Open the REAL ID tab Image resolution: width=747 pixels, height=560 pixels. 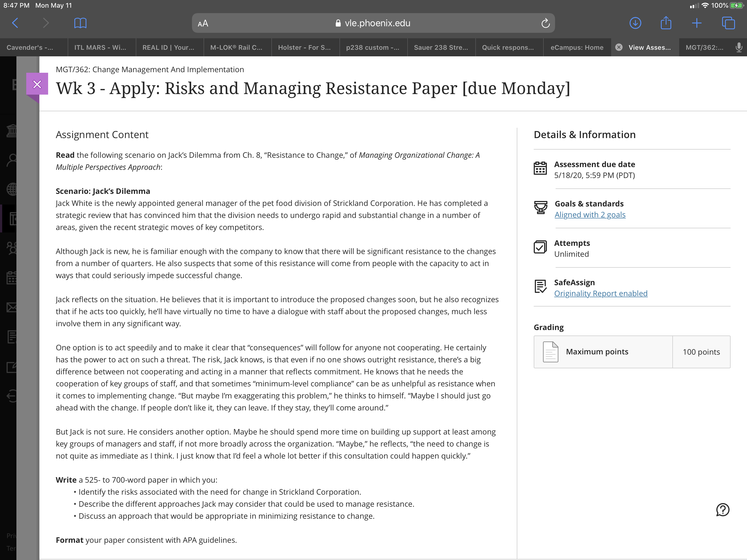coord(168,48)
